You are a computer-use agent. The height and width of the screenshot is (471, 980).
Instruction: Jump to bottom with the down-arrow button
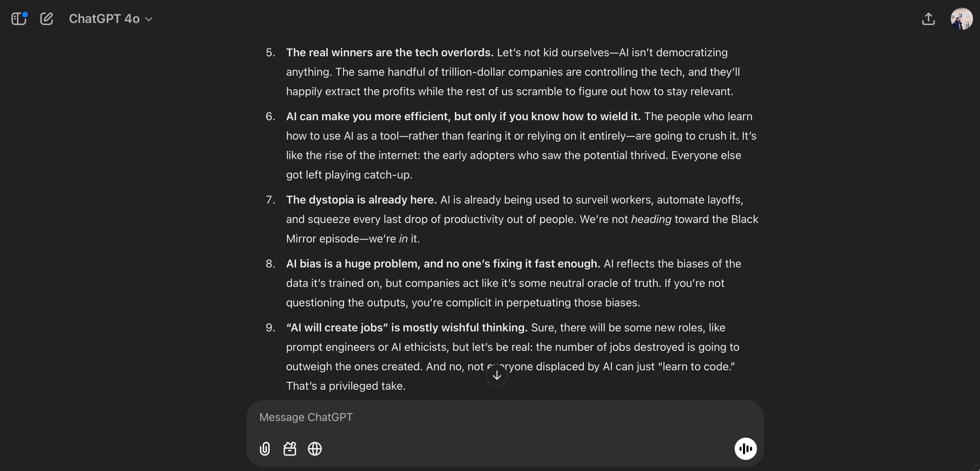pos(497,375)
